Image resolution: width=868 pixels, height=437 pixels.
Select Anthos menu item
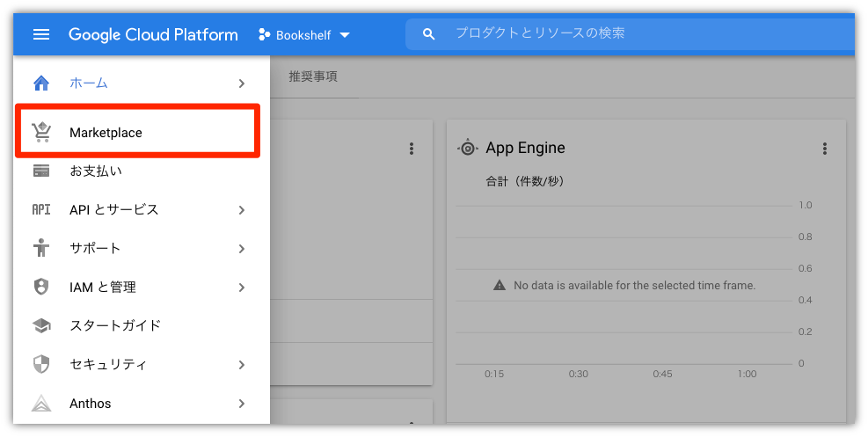click(x=142, y=404)
